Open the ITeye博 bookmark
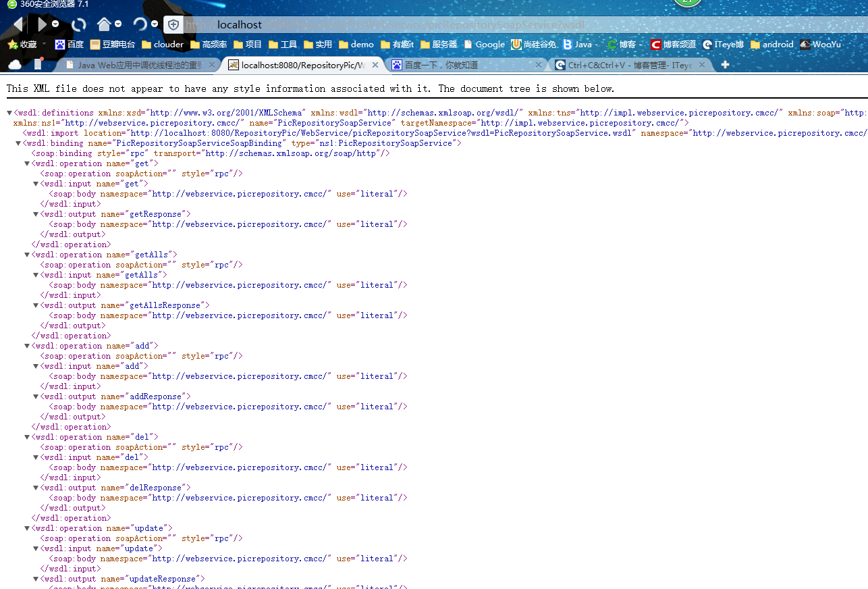Image resolution: width=868 pixels, height=589 pixels. [x=723, y=44]
